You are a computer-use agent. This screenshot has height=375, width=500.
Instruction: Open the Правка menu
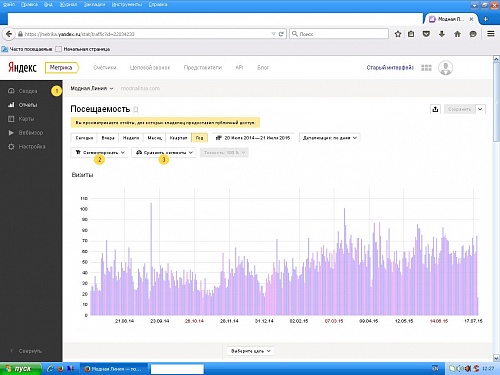(x=29, y=4)
